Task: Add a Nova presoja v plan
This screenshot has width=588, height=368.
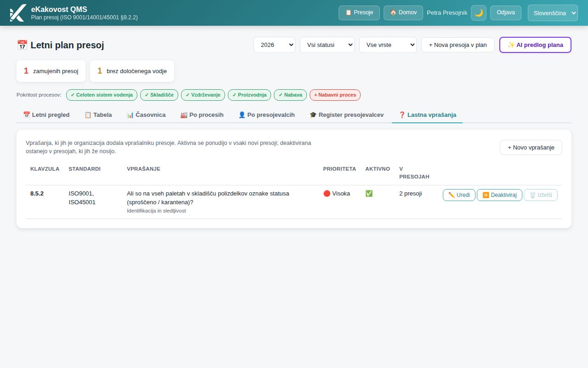Action: point(458,45)
